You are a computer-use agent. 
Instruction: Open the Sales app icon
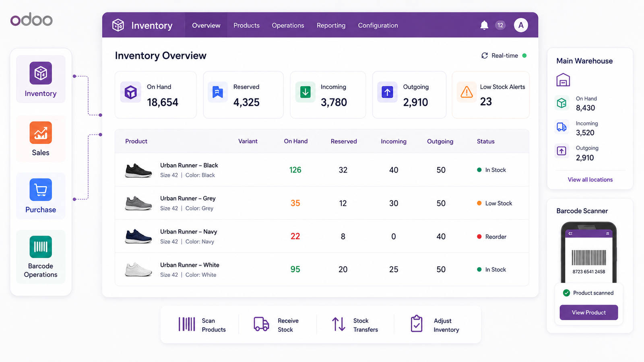tap(41, 133)
